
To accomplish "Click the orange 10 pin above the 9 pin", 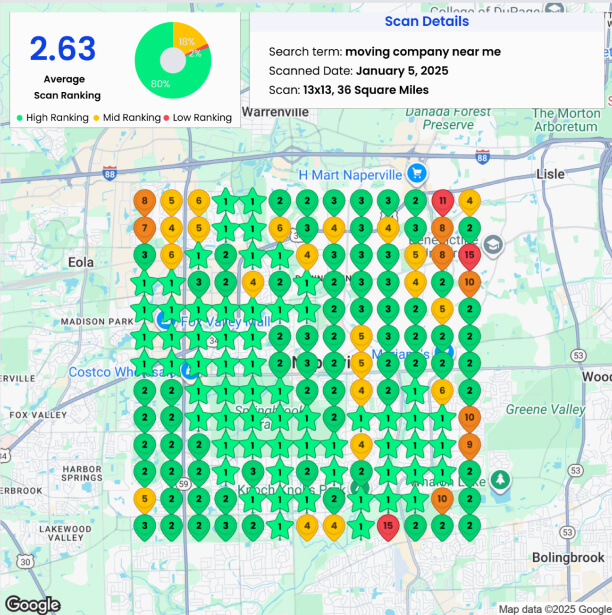I will 470,419.
